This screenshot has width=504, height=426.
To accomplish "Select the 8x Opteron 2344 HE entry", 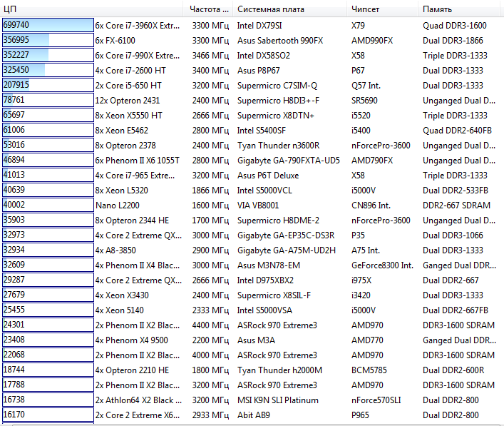I will tap(132, 220).
